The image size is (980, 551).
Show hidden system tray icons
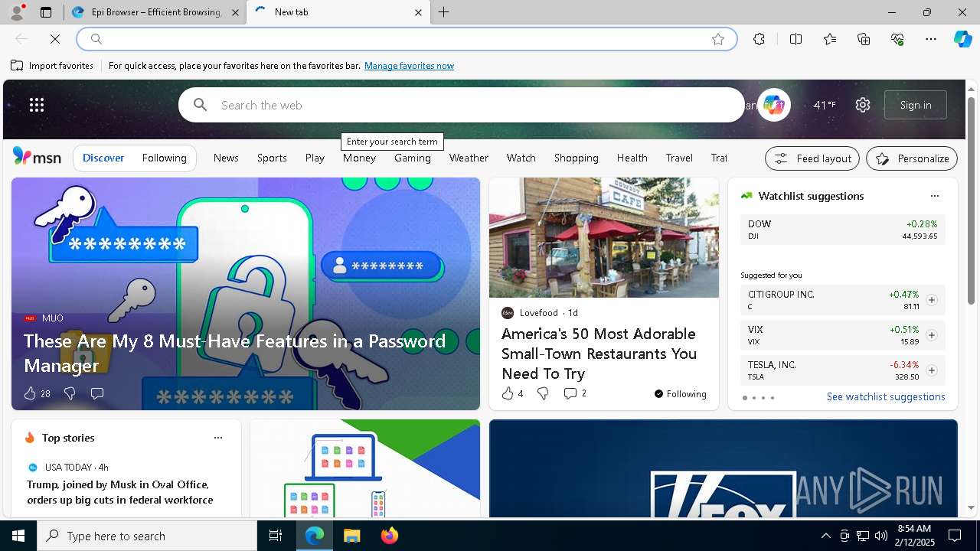[825, 536]
